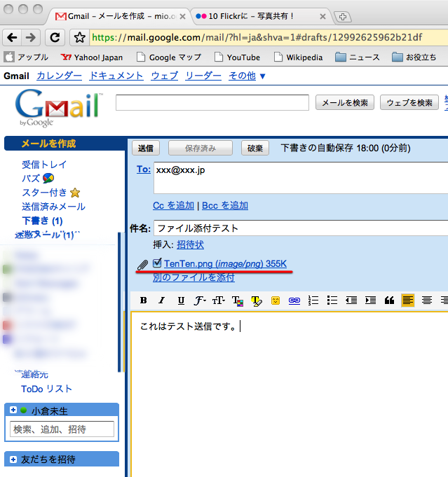448x477 pixels.
Task: Click メールを検索 search mail button
Action: (345, 102)
